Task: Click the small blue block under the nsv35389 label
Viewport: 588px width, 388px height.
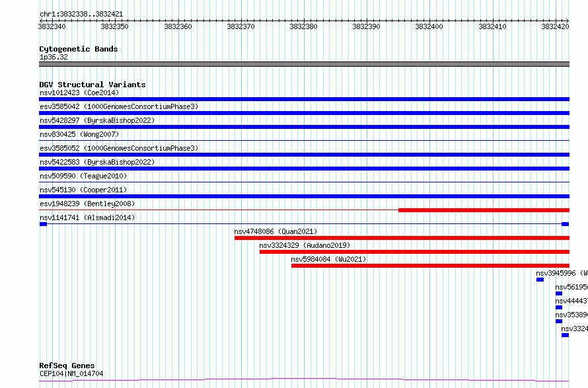Action: tap(559, 321)
